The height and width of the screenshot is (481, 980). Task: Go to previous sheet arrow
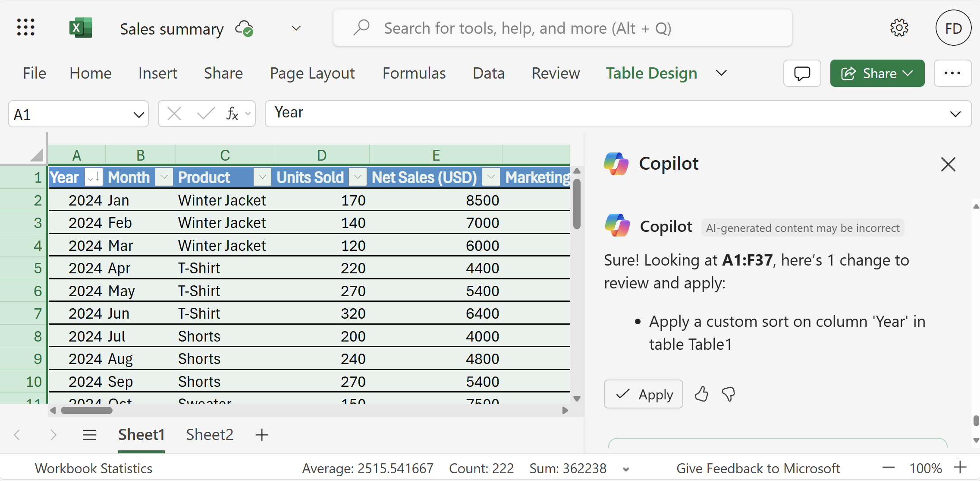(x=17, y=435)
